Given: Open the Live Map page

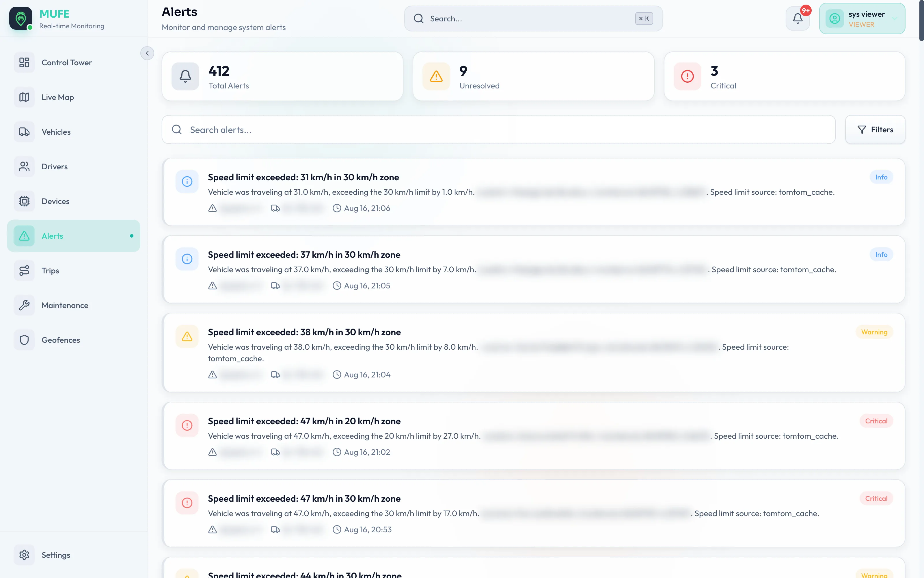Looking at the screenshot, I should [74, 97].
